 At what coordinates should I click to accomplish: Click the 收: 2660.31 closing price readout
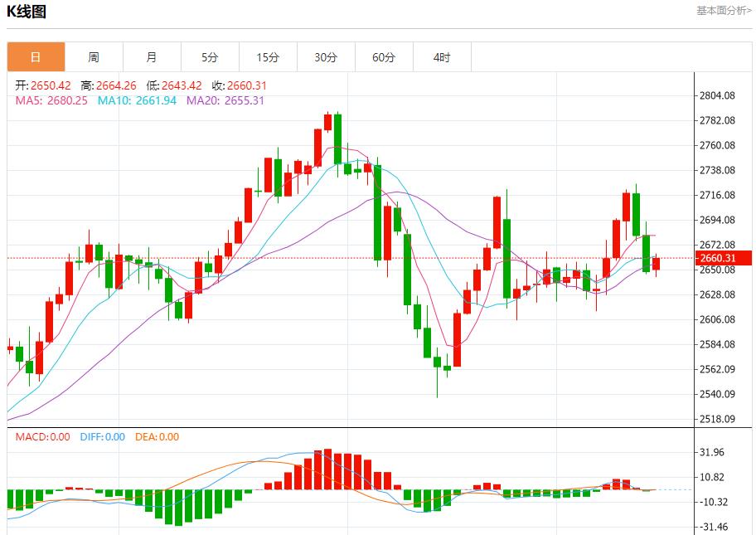click(239, 85)
